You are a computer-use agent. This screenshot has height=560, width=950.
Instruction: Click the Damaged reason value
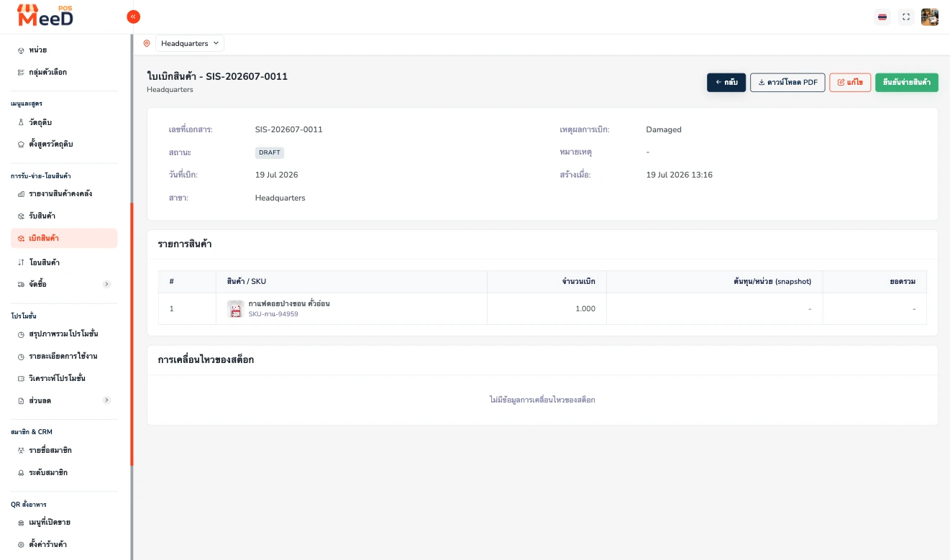664,130
